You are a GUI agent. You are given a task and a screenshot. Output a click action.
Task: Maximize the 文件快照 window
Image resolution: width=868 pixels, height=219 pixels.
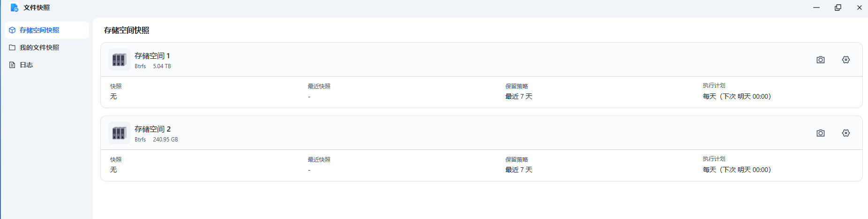tap(838, 8)
